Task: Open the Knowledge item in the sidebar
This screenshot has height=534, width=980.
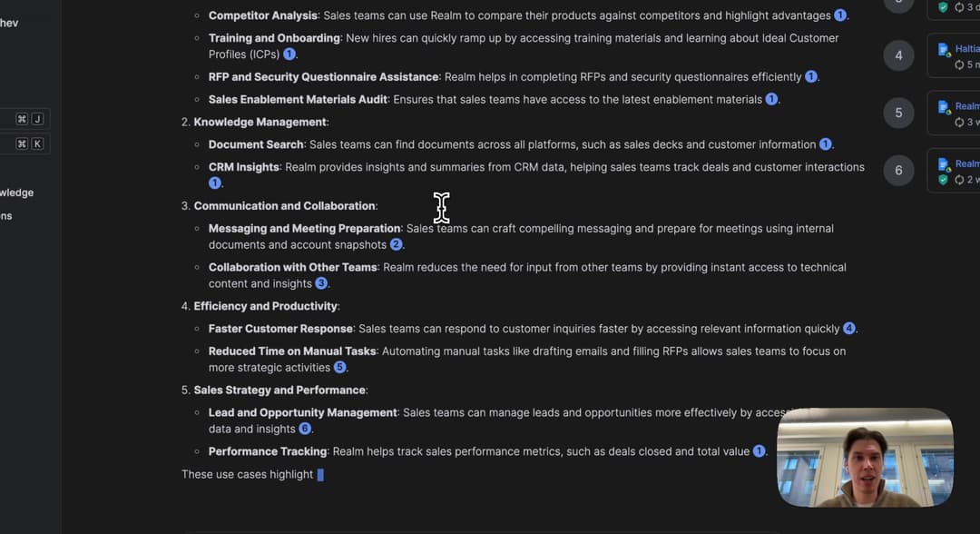Action: (x=16, y=193)
